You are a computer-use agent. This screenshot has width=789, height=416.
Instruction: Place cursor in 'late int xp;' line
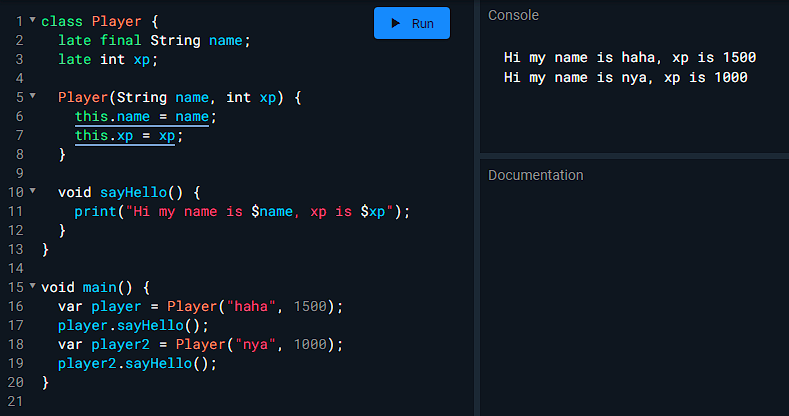pos(108,59)
